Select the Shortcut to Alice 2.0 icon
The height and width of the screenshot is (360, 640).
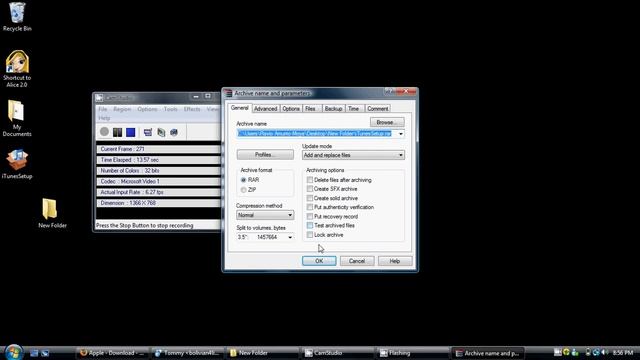17,69
